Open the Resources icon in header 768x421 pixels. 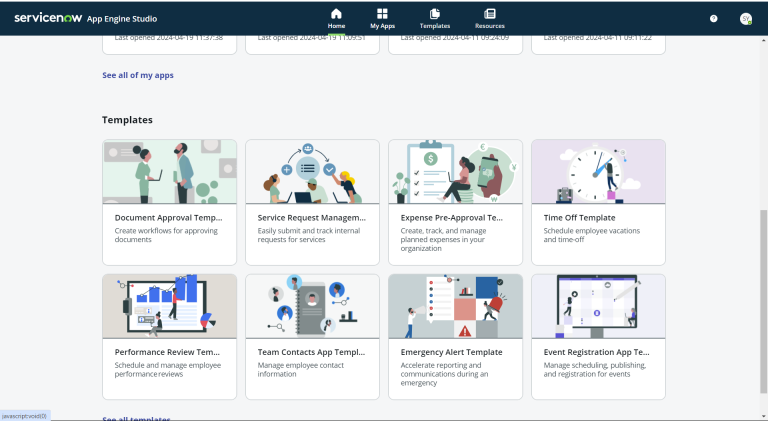pos(489,13)
